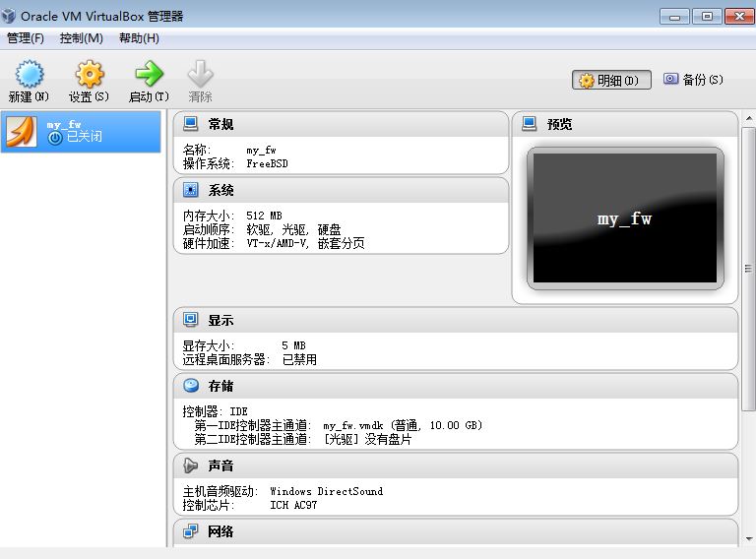Viewport: 756px width, 559px height.
Task: Click the 网络 network icon
Action: 190,531
